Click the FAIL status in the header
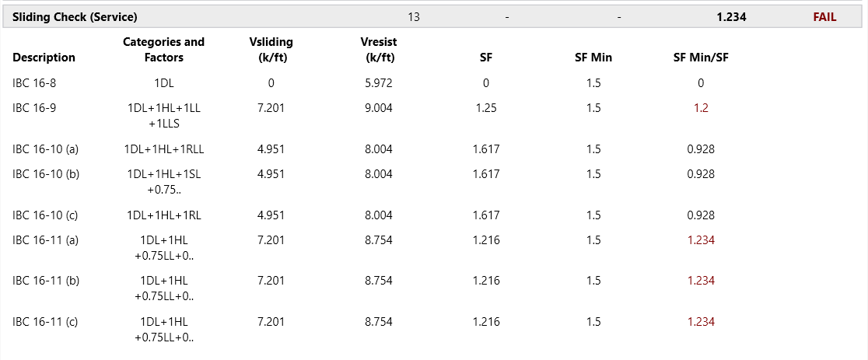 (824, 16)
